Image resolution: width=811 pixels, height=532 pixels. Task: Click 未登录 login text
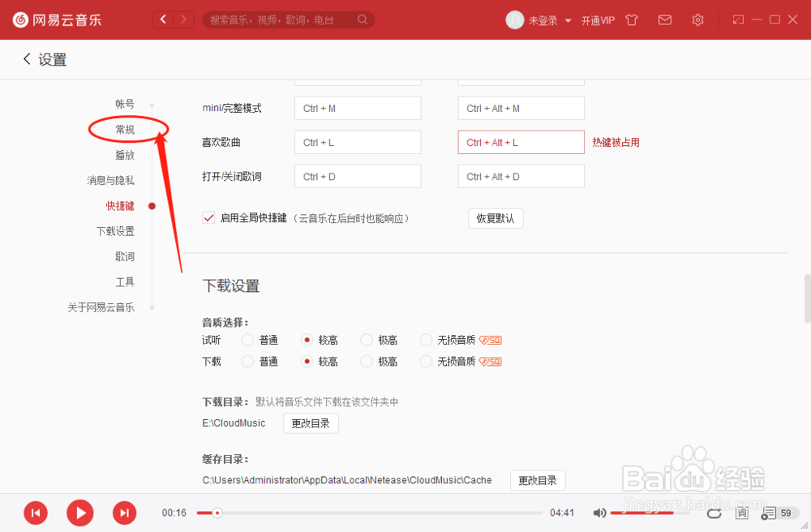(543, 21)
